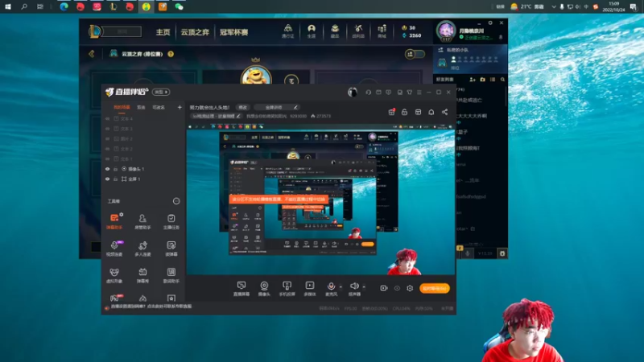Add a 直播屏幕 screen capture source

click(x=242, y=288)
